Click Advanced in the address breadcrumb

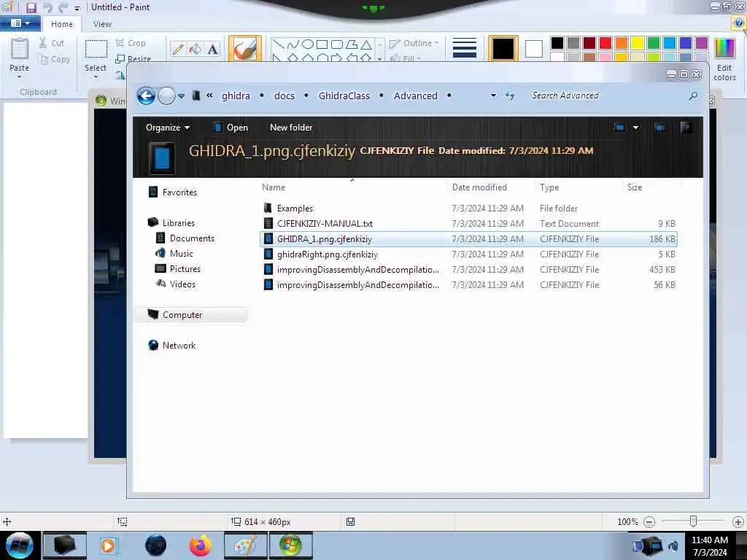click(415, 96)
